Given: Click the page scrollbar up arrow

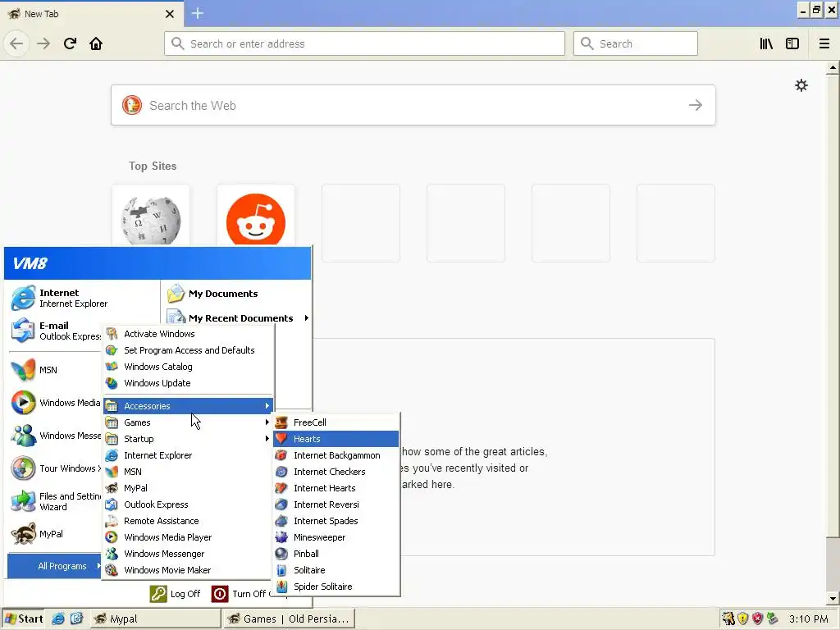Looking at the screenshot, I should (x=833, y=68).
